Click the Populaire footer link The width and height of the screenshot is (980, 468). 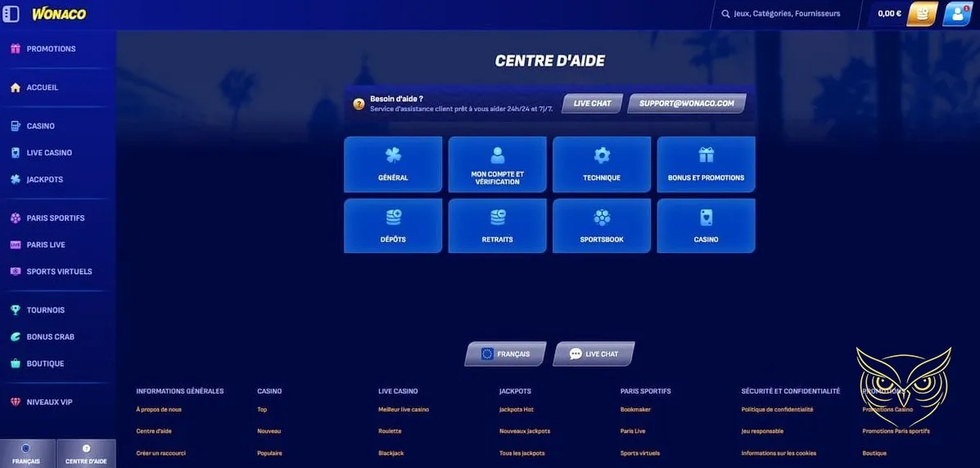[269, 453]
